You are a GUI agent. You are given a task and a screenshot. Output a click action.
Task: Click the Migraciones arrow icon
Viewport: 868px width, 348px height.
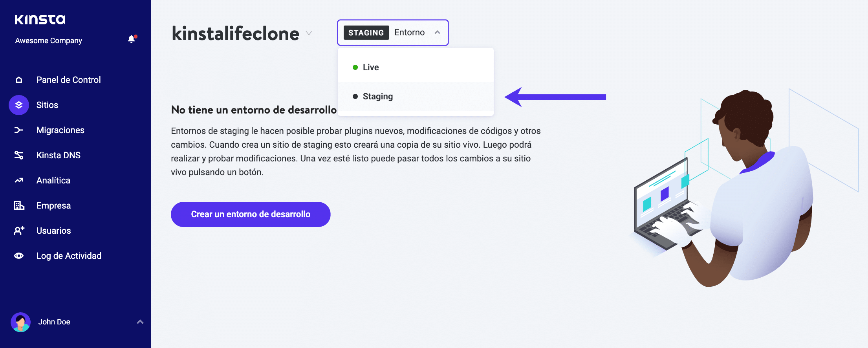(x=19, y=130)
